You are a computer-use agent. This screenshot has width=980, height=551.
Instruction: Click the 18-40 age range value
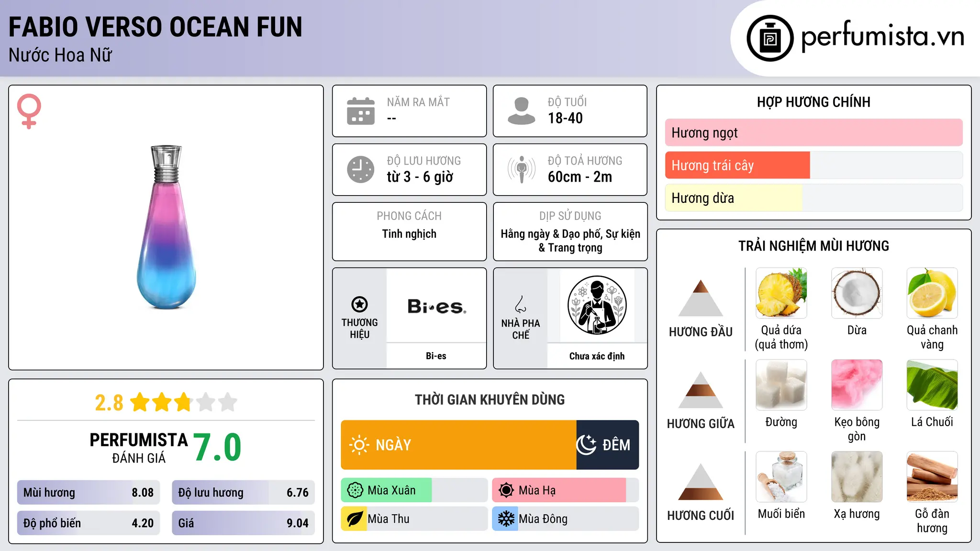click(x=565, y=118)
